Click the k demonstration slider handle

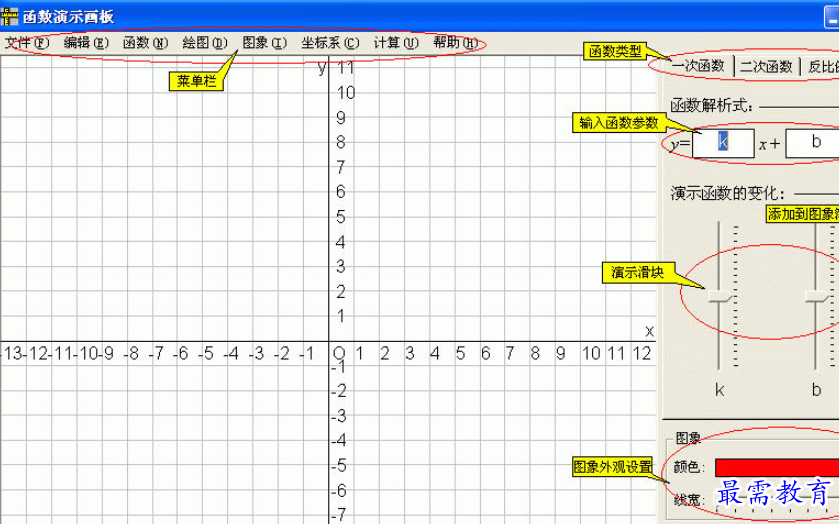[x=719, y=297]
